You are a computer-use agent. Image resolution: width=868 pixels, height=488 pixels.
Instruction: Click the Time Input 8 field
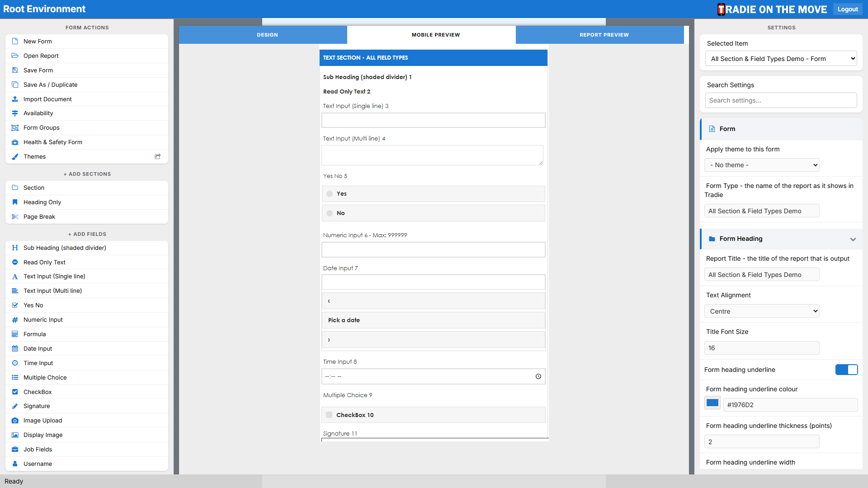(434, 376)
